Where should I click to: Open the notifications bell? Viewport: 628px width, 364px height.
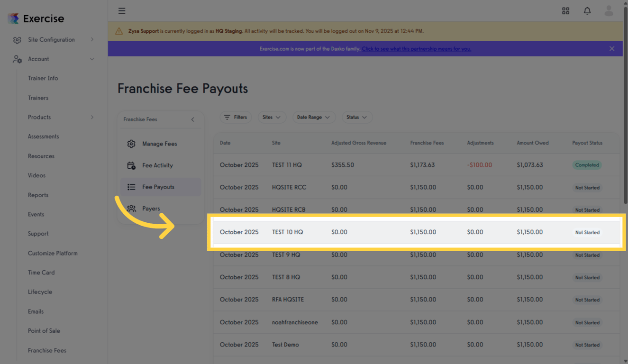pyautogui.click(x=587, y=10)
